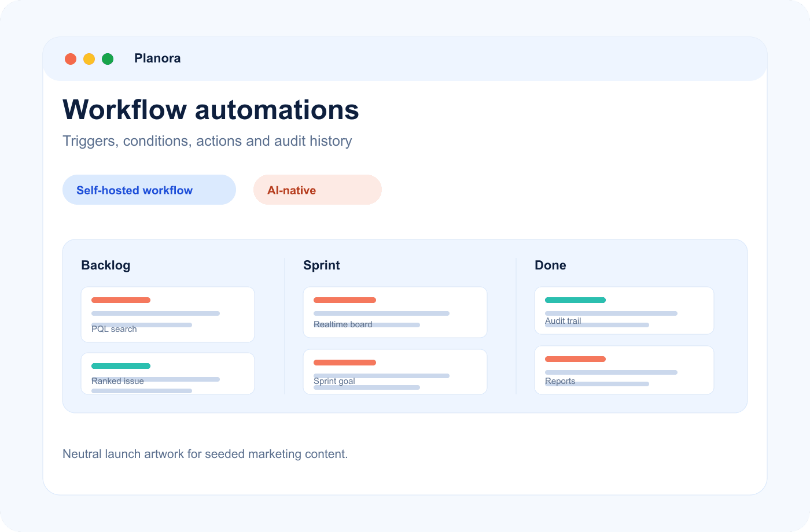
Task: Click the Workflow automations heading
Action: (211, 109)
